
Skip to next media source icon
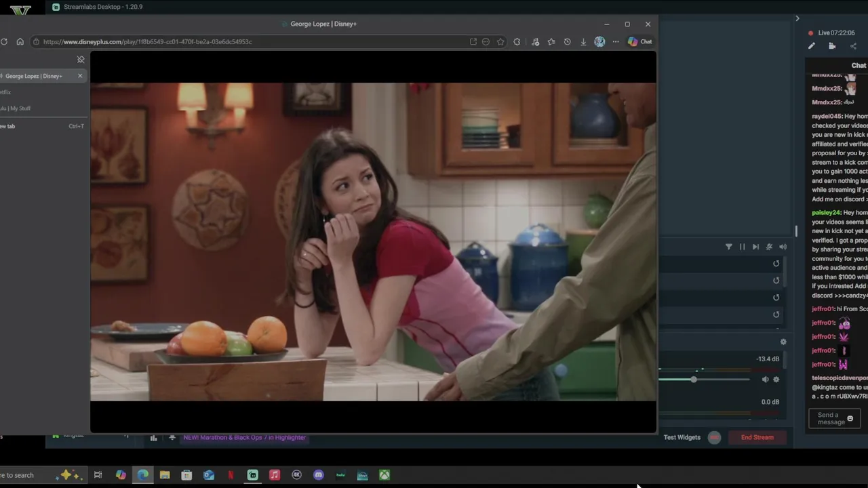[755, 247]
